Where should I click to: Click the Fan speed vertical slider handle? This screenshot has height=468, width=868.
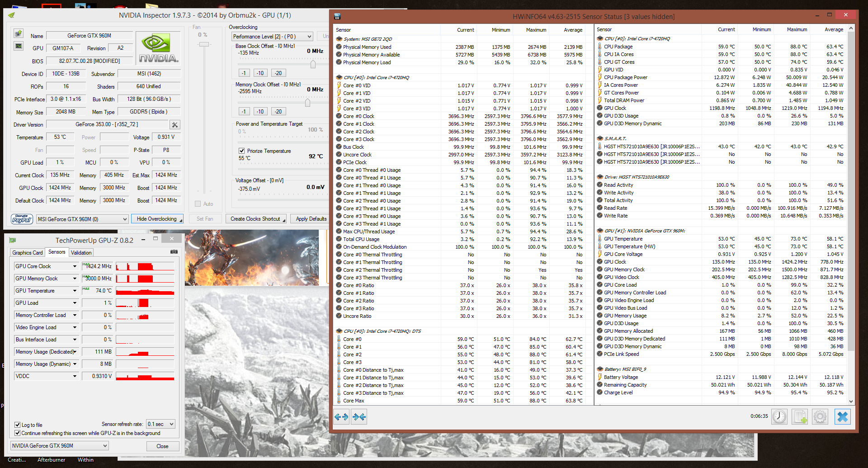click(204, 44)
